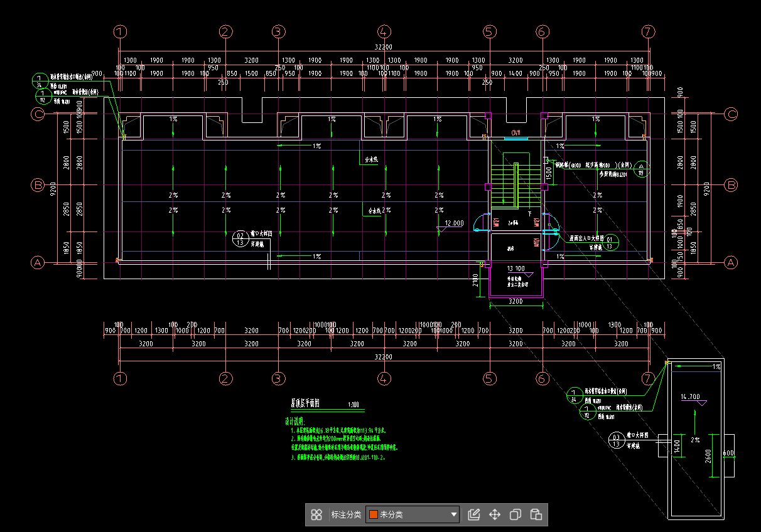Click the copy icon in bottom toolbar
The image size is (761, 532).
[x=515, y=515]
